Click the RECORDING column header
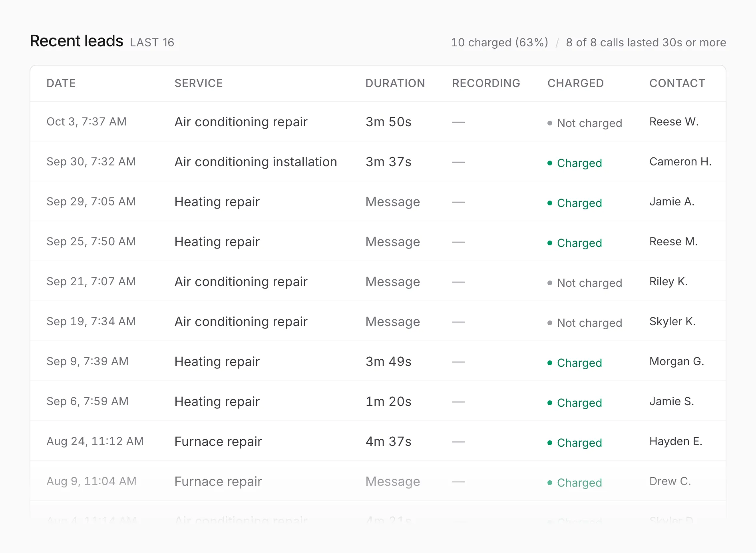This screenshot has width=756, height=553. point(486,83)
